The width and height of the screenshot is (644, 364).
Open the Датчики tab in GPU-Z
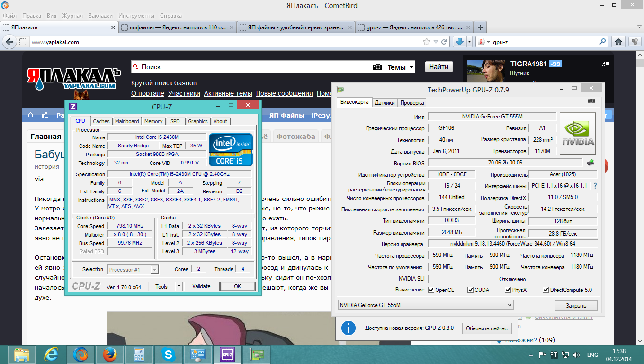[x=385, y=102]
